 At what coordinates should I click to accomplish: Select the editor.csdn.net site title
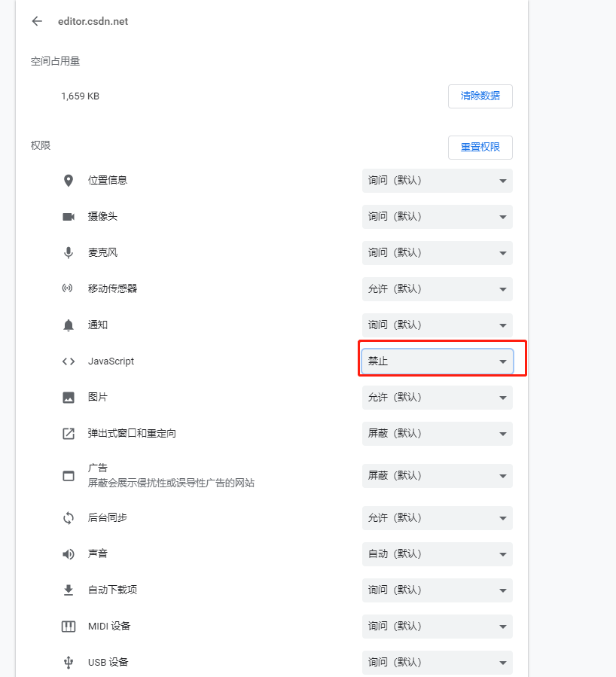[x=92, y=22]
